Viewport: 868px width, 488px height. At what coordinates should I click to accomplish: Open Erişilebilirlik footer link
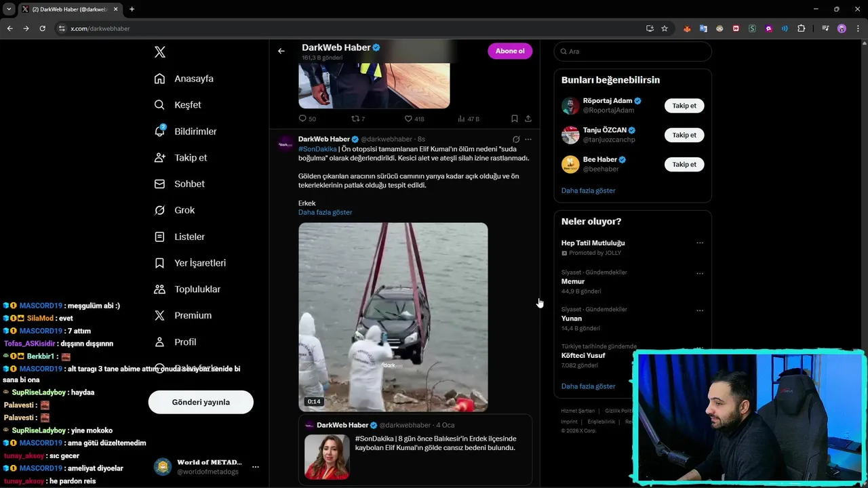coord(601,422)
